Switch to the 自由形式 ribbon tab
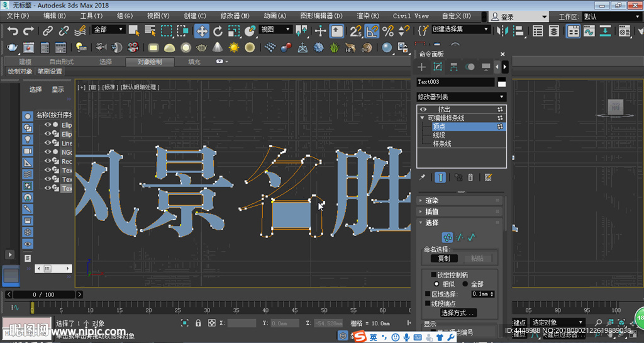Viewport: 644px width, 343px height. click(x=62, y=62)
